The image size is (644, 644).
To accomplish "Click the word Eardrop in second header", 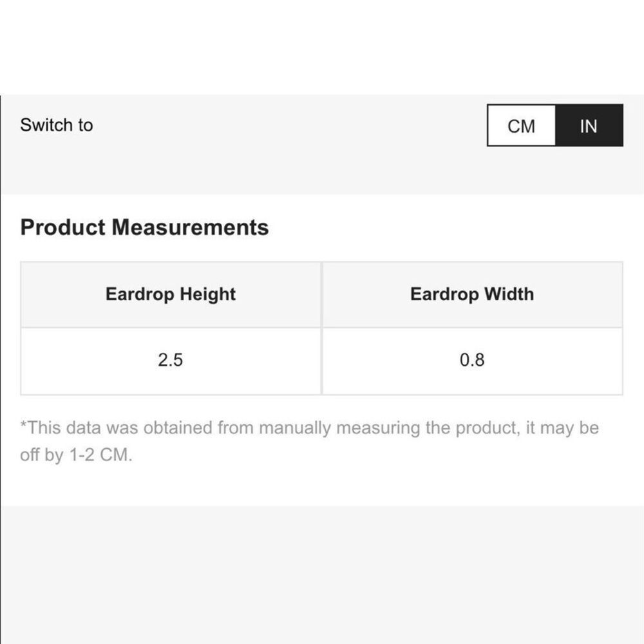I will (x=444, y=294).
